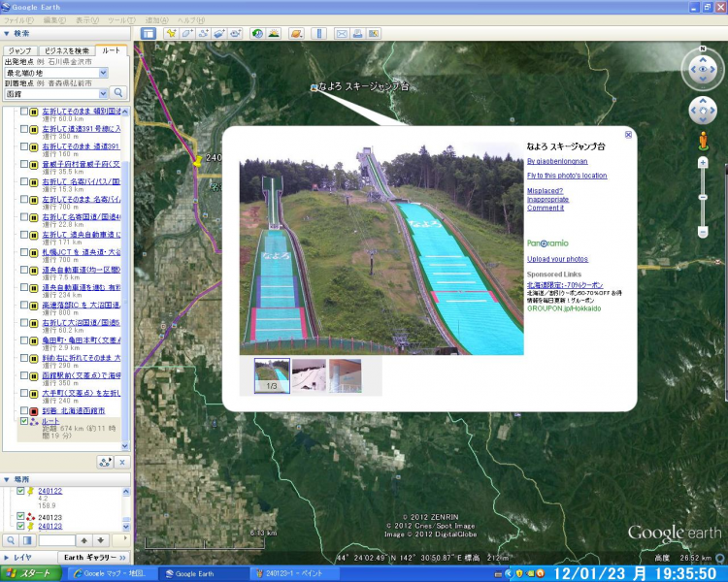
Task: Show historical imagery clock icon
Action: [x=257, y=33]
